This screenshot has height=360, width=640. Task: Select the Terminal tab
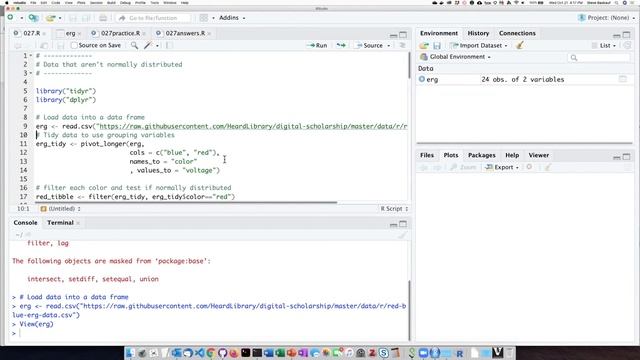[60, 222]
